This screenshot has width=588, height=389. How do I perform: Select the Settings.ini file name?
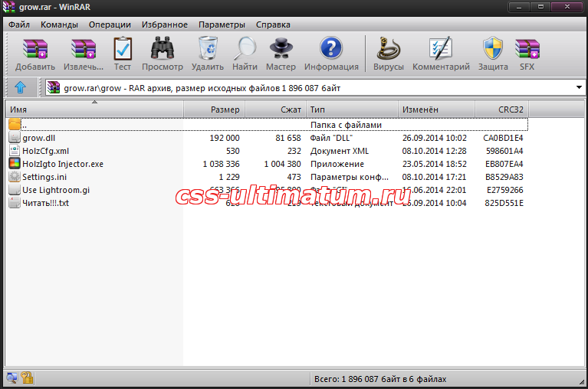click(x=44, y=177)
